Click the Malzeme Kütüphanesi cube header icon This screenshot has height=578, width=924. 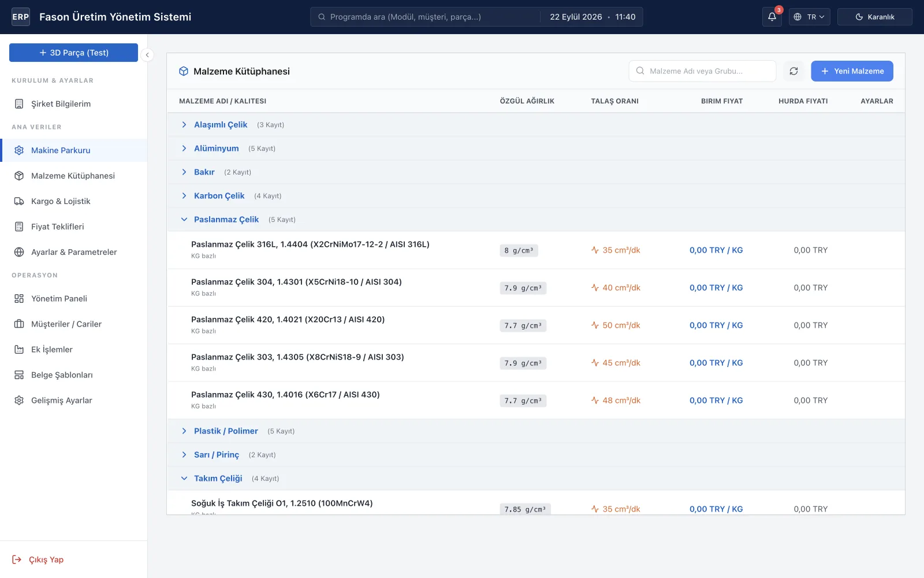184,71
